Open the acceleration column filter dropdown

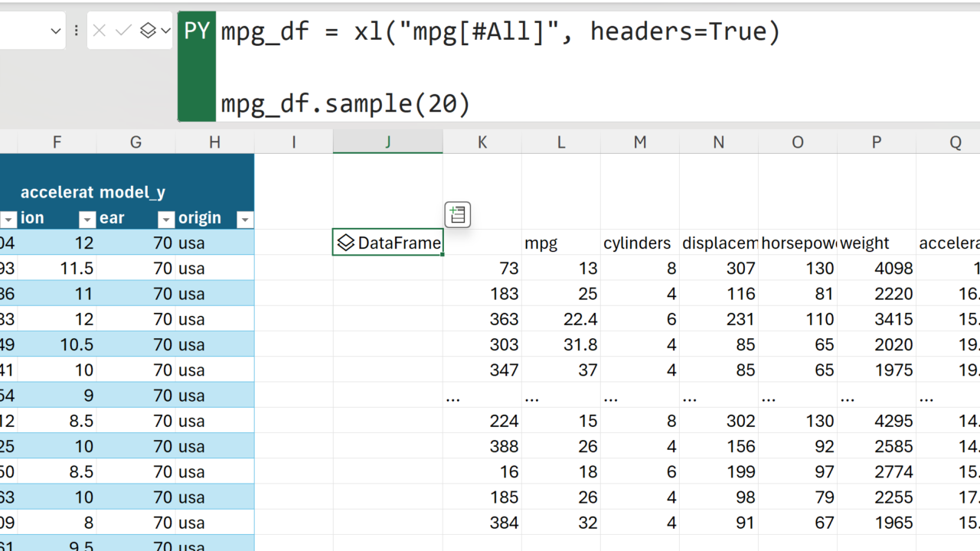[x=87, y=220]
